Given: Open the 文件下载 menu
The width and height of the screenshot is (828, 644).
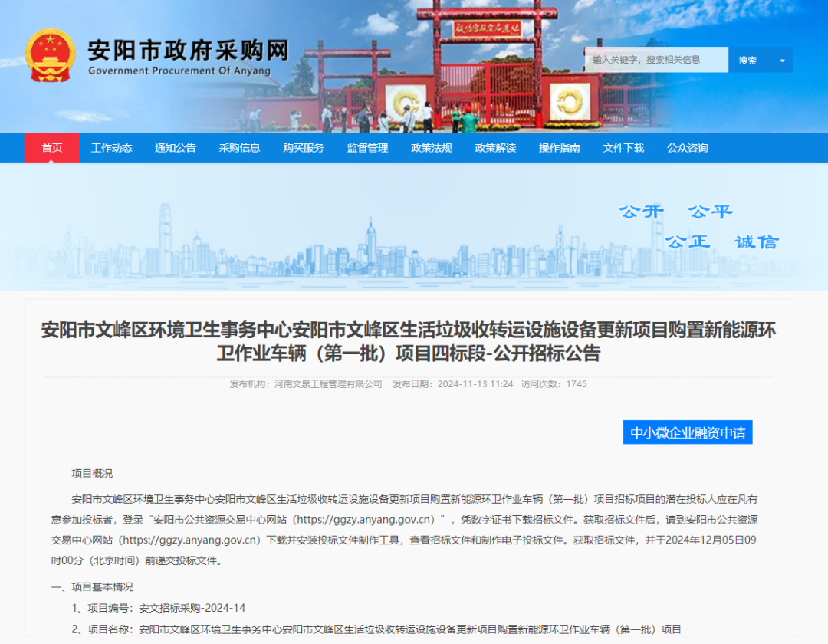Looking at the screenshot, I should click(623, 147).
